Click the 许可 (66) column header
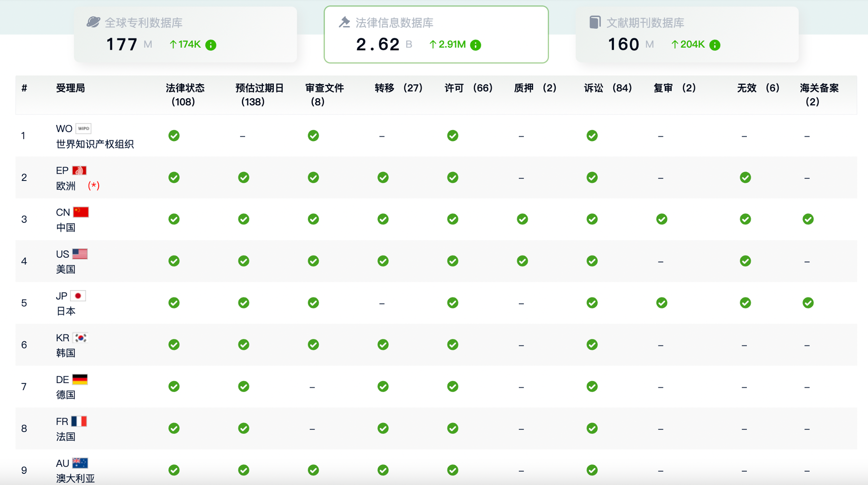868x485 pixels. pyautogui.click(x=468, y=88)
